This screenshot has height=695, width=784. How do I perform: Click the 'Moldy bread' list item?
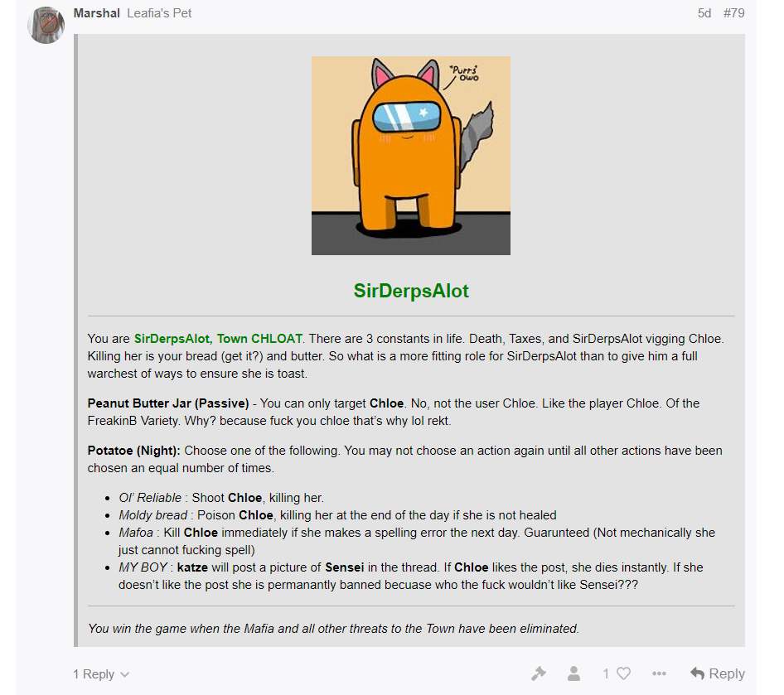coord(337,515)
